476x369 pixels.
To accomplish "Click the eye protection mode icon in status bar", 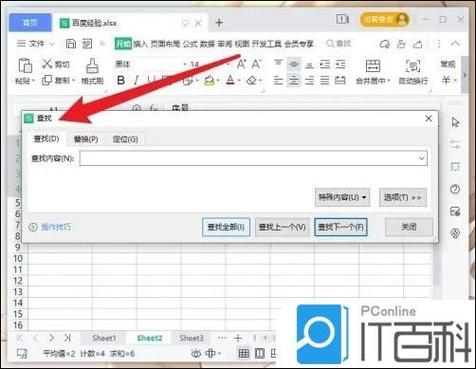I will 196,353.
